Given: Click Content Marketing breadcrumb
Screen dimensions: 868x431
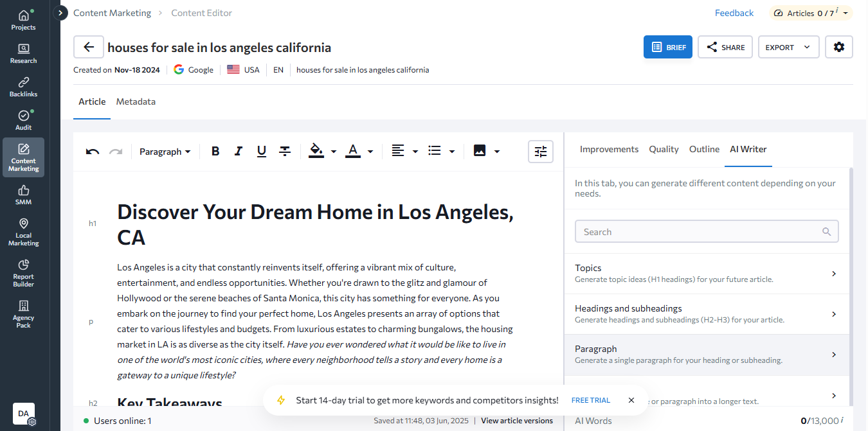Looking at the screenshot, I should (x=112, y=13).
